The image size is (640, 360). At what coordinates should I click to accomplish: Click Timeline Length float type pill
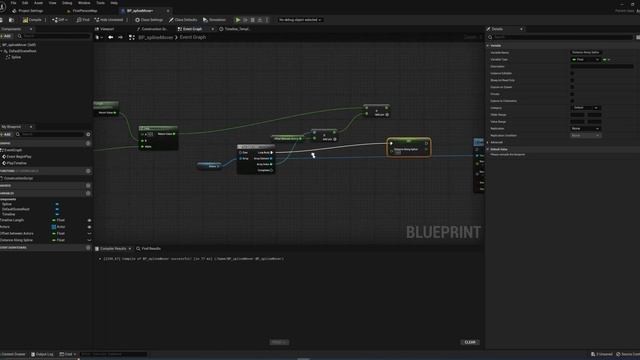(x=59, y=220)
